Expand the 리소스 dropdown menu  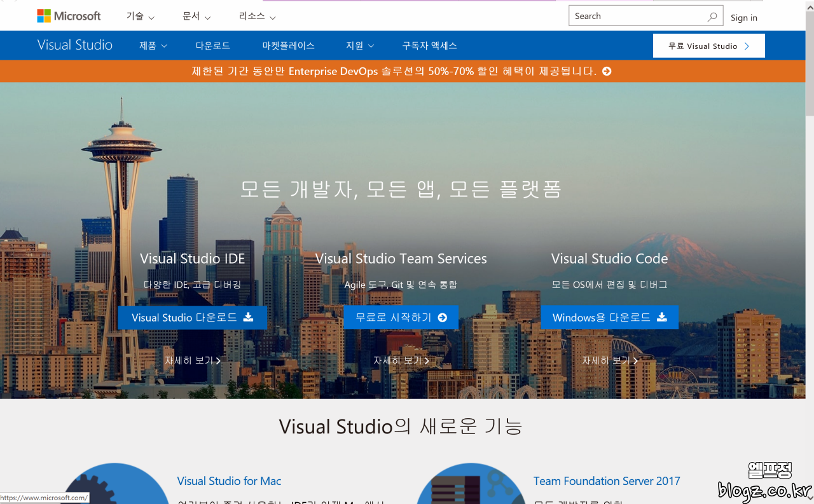(x=257, y=17)
